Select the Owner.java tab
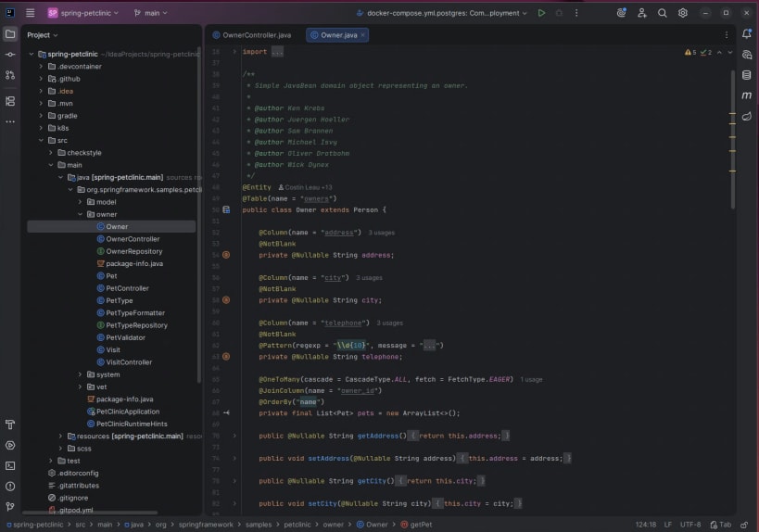This screenshot has height=532, width=759. 337,35
